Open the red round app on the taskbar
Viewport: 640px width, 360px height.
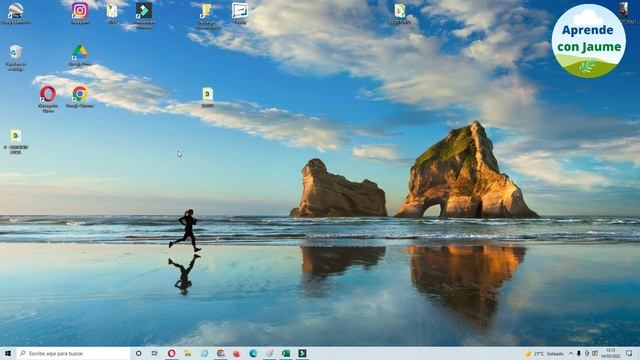pyautogui.click(x=237, y=353)
